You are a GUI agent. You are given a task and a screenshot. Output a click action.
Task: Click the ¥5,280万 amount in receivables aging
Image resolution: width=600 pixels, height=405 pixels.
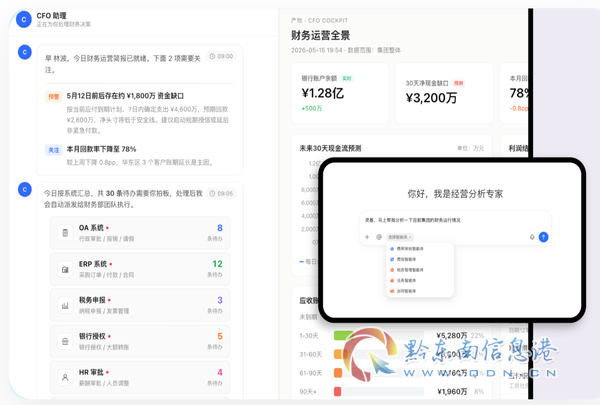tap(452, 336)
